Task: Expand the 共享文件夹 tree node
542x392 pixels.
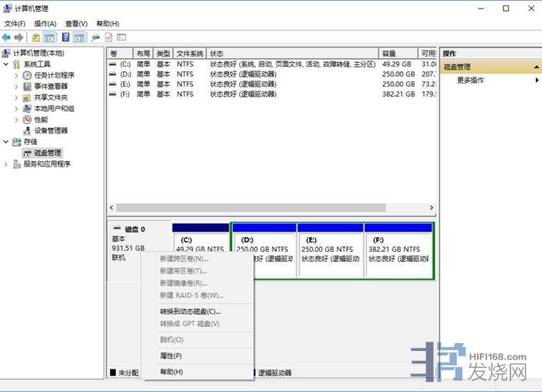Action: pyautogui.click(x=17, y=98)
